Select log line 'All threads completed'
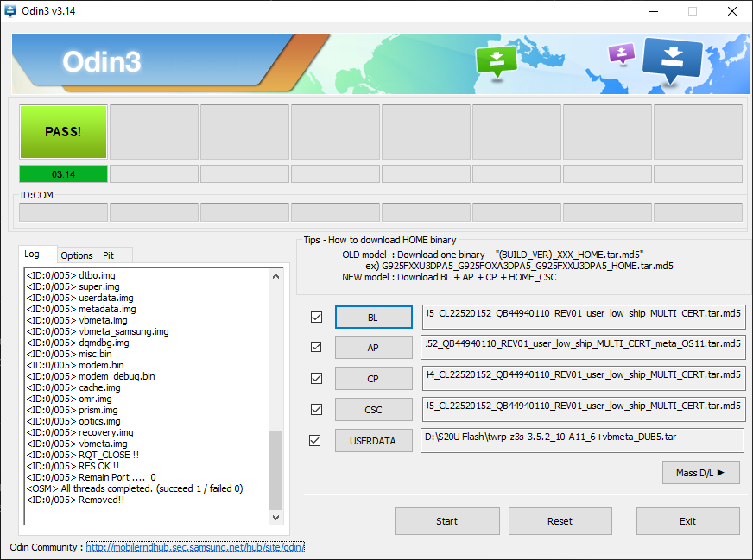The width and height of the screenshot is (753, 560). point(135,488)
